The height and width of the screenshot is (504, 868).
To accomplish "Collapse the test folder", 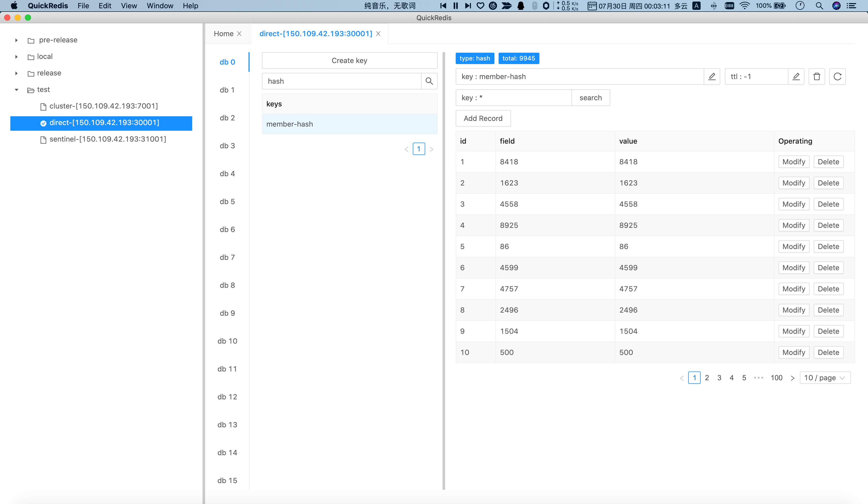I will coord(16,90).
